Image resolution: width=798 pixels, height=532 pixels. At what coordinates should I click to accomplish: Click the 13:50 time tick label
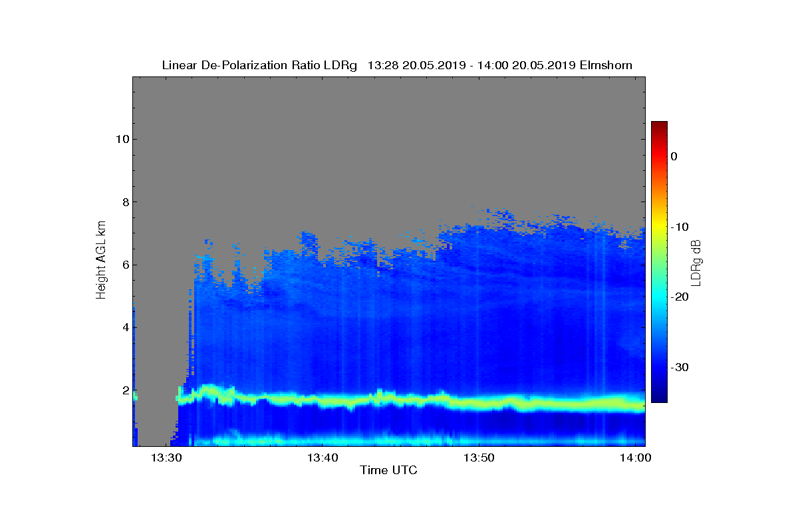click(x=479, y=458)
